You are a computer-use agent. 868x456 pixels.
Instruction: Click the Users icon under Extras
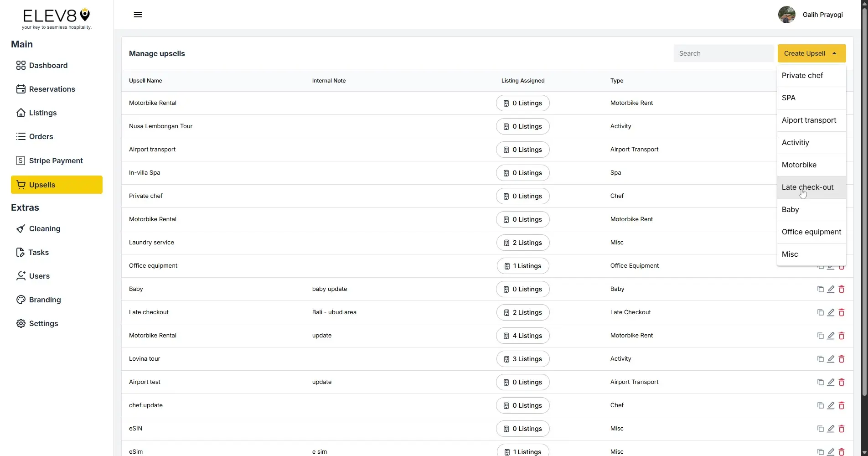point(21,276)
